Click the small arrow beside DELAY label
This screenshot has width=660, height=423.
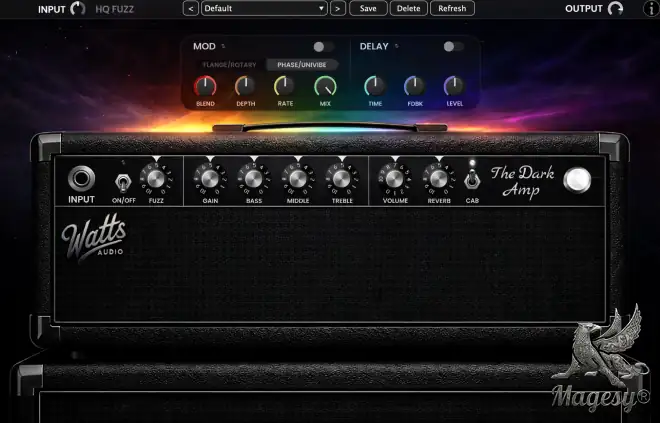coord(396,46)
